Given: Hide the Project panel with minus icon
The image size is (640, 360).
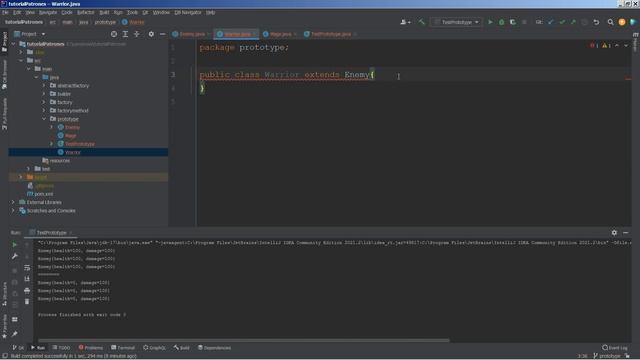Looking at the screenshot, I should click(x=162, y=34).
